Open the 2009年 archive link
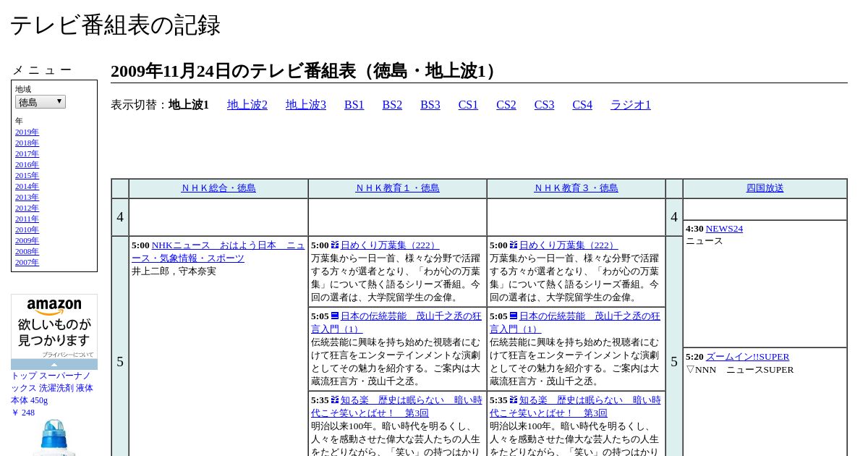 [x=27, y=240]
